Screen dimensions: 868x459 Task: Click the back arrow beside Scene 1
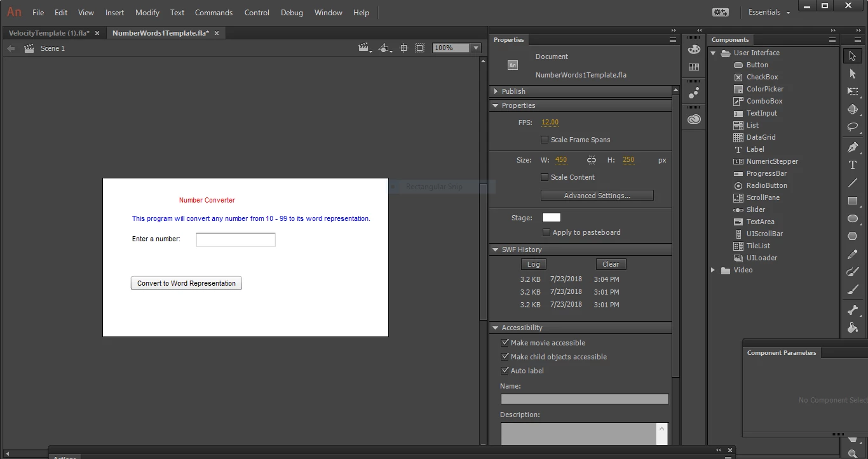[11, 48]
